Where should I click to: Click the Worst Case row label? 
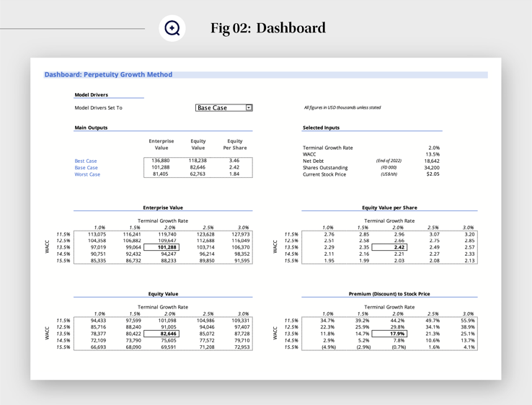(87, 174)
